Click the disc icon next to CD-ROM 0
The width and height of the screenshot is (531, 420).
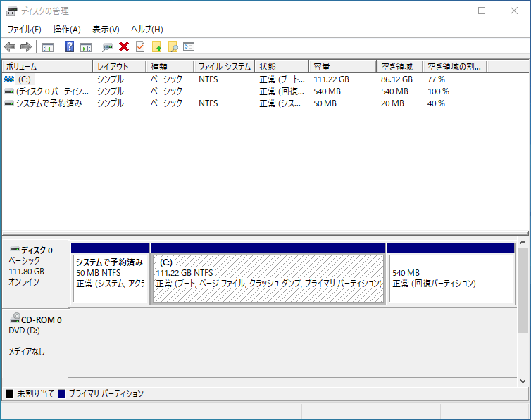click(x=15, y=317)
